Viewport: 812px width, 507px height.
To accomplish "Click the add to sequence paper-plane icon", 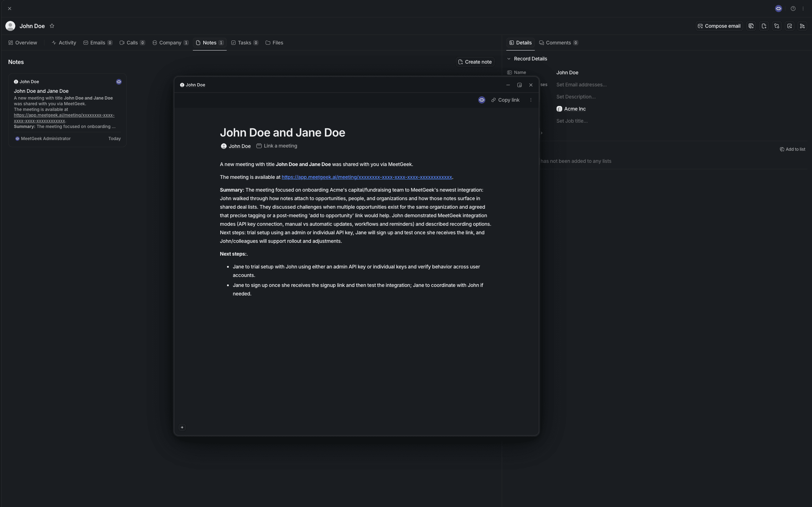I will [802, 26].
